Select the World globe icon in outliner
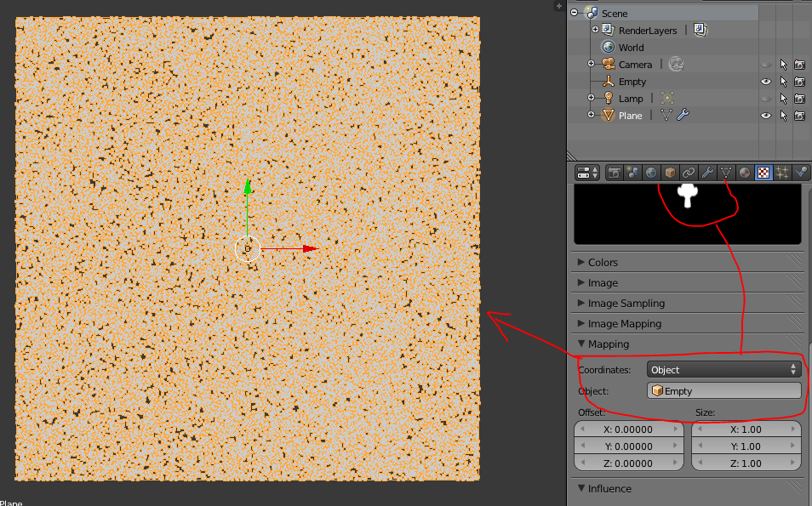Image resolution: width=812 pixels, height=506 pixels. point(608,47)
